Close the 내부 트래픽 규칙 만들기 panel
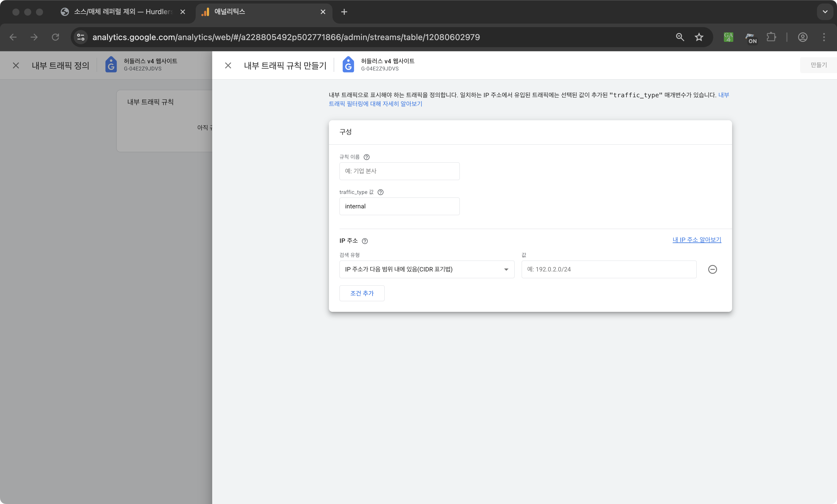 [228, 65]
